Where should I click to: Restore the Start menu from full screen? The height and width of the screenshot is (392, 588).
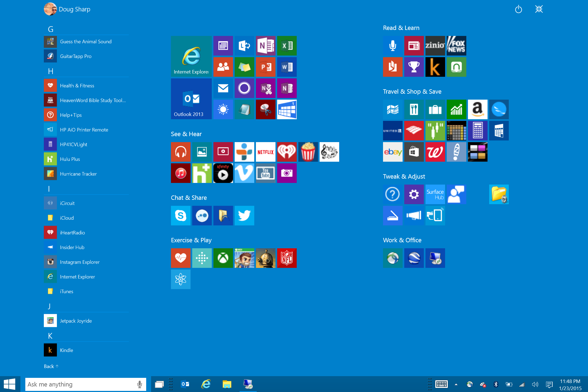point(539,9)
